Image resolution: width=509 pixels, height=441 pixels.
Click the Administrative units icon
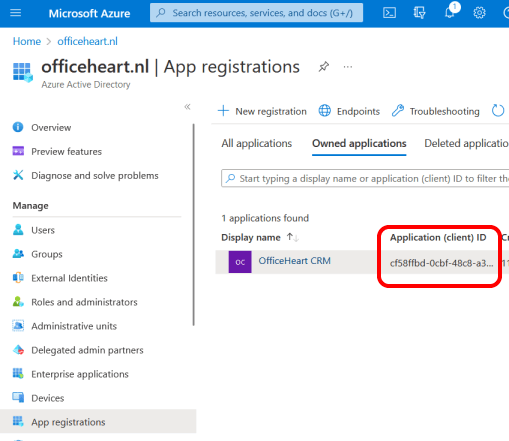pos(18,326)
